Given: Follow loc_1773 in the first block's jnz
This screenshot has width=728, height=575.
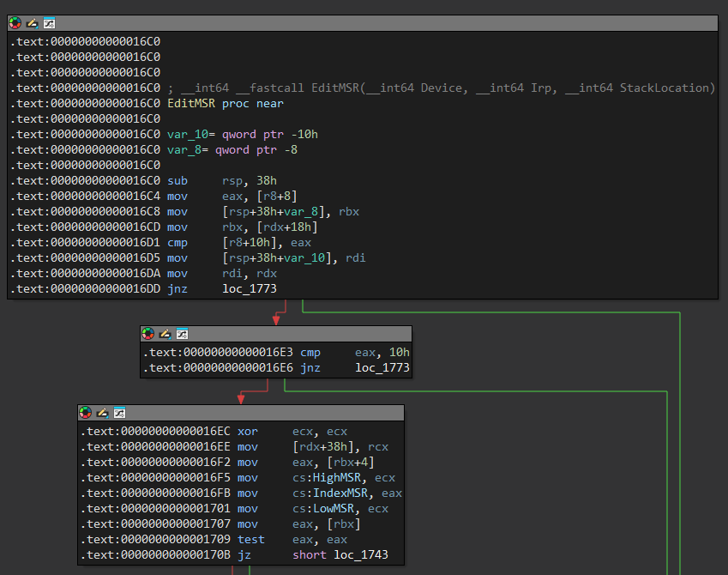Looking at the screenshot, I should tap(249, 289).
